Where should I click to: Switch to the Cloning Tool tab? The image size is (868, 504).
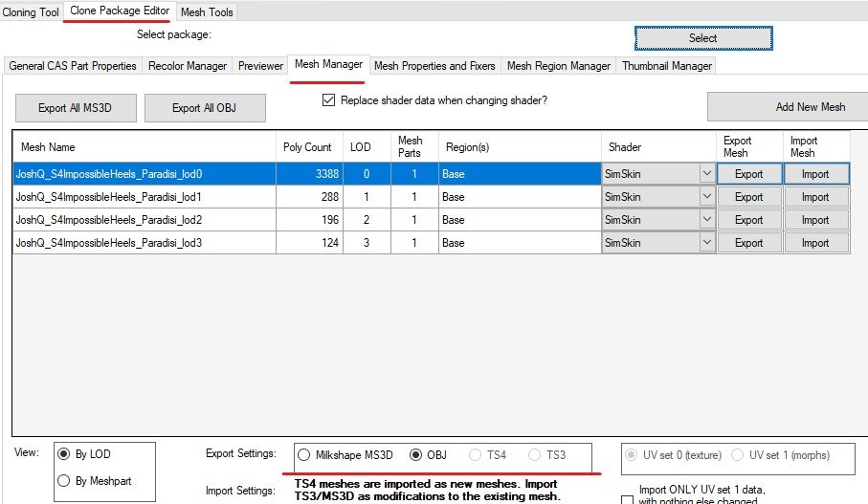point(31,11)
